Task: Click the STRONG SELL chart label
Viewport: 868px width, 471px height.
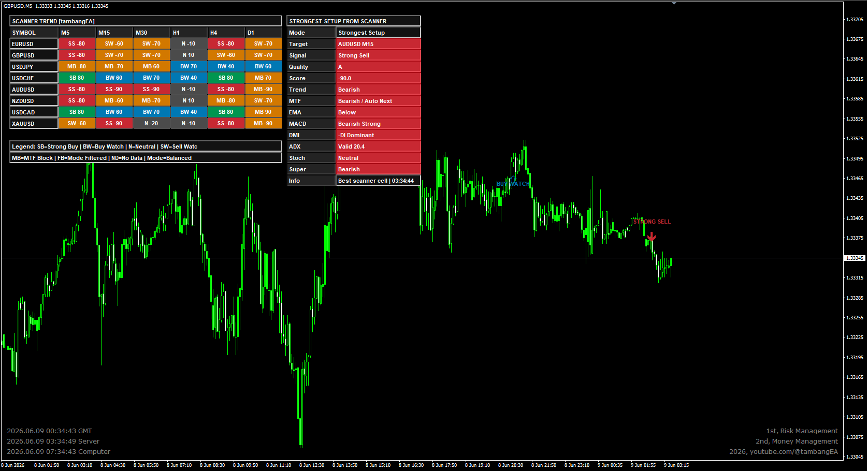Action: click(x=652, y=222)
